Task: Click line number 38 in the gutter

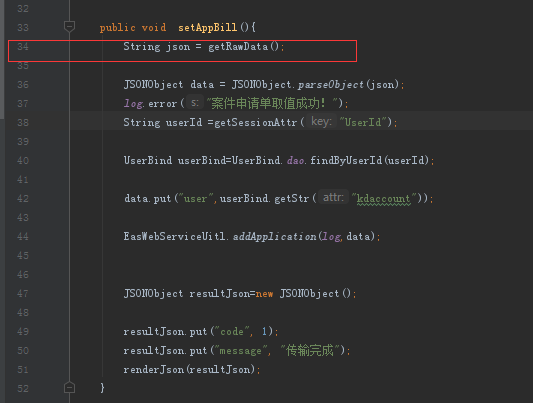Action: click(x=23, y=123)
